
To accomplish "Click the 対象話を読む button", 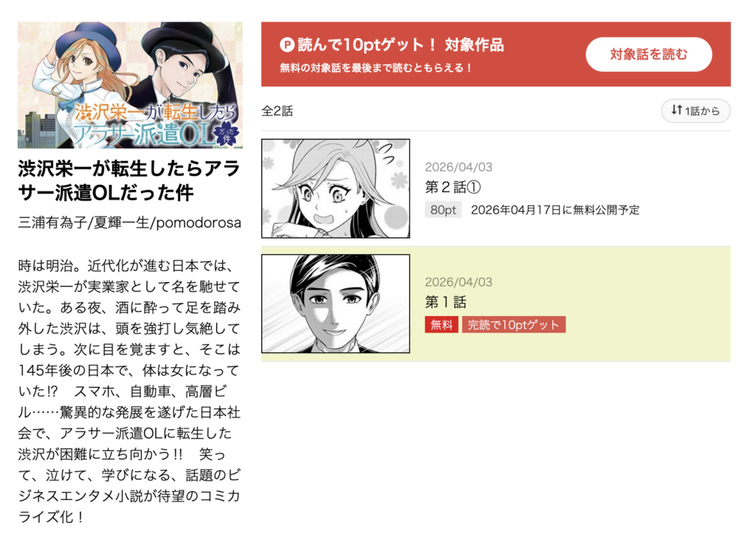I will 648,55.
